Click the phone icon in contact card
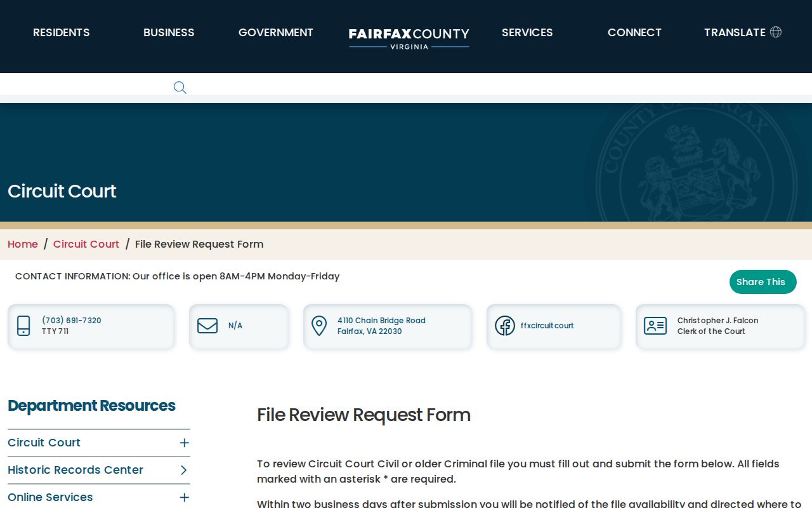The width and height of the screenshot is (812, 508). 23,326
